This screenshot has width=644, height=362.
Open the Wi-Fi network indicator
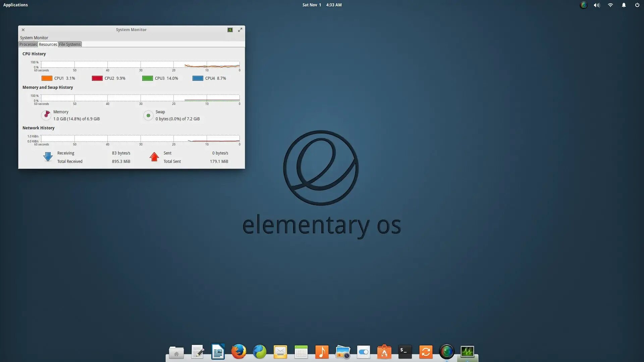point(610,5)
